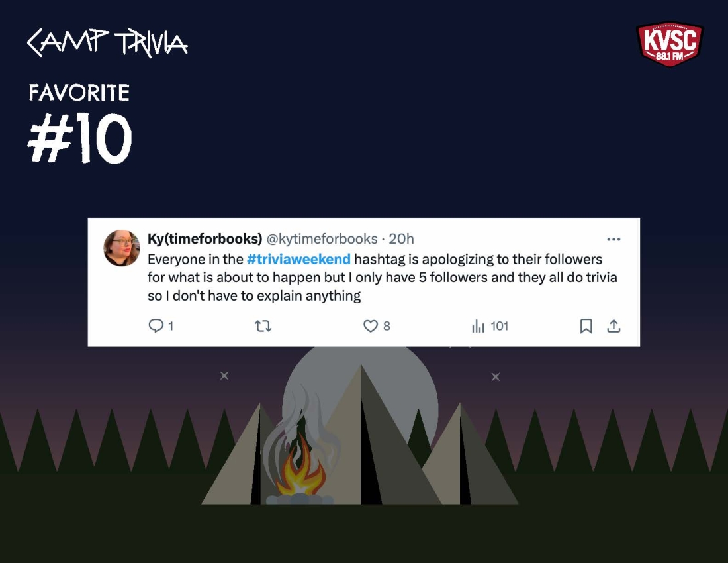
Task: Follow the #triviaweekend hashtag link
Action: click(x=298, y=259)
